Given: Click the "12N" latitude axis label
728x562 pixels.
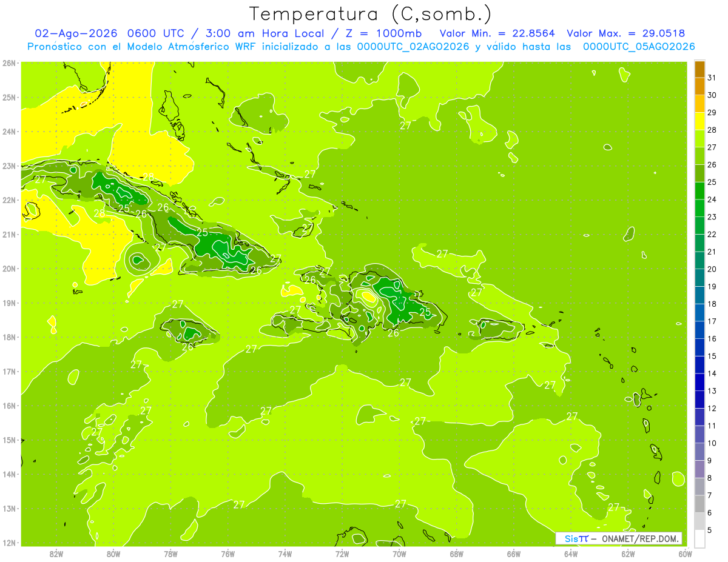Looking at the screenshot, I should point(9,543).
